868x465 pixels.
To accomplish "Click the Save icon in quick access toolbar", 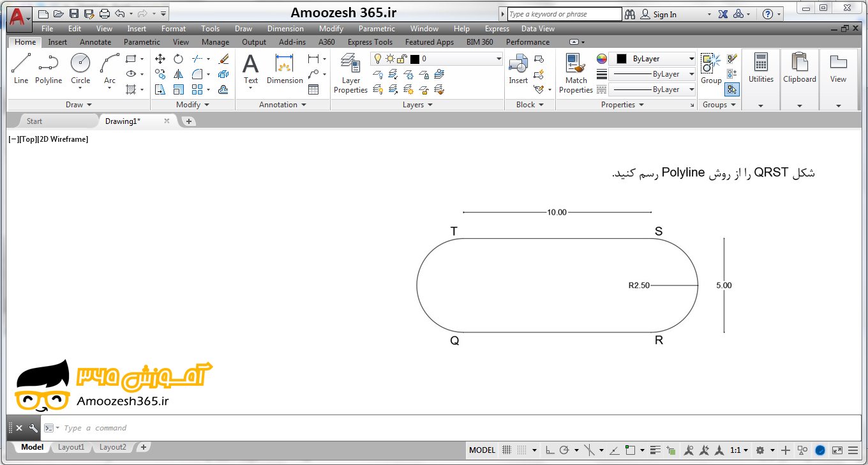I will pos(74,13).
